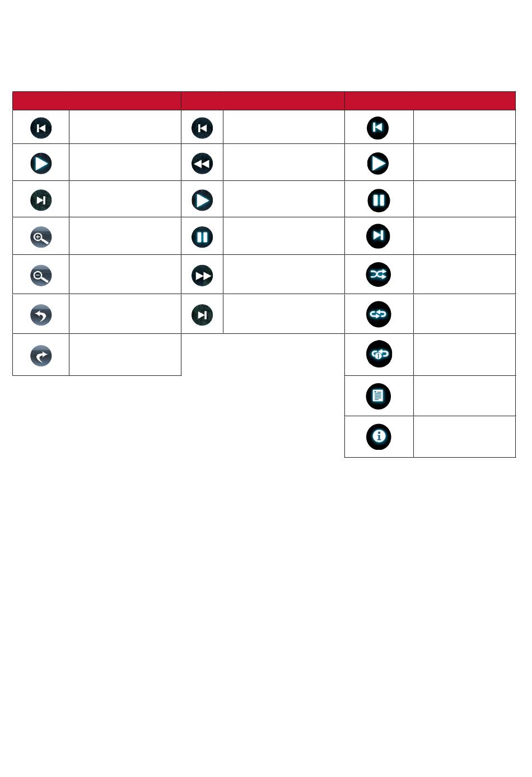Click the red header bar above the zoom icons table
This screenshot has height=777, width=532.
pyautogui.click(x=97, y=101)
